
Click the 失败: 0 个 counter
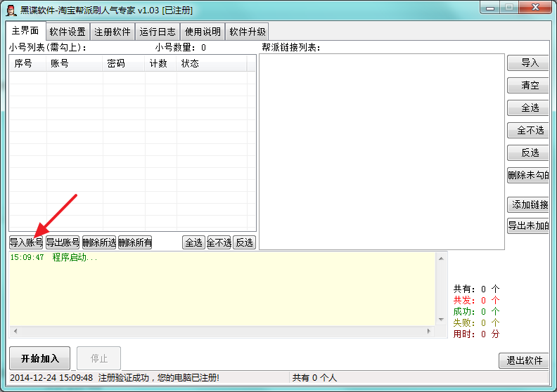pyautogui.click(x=476, y=322)
